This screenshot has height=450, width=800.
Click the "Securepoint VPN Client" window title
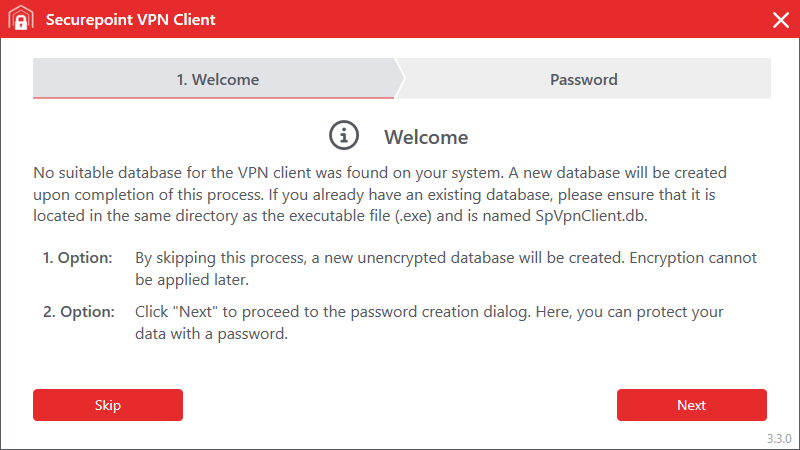130,20
